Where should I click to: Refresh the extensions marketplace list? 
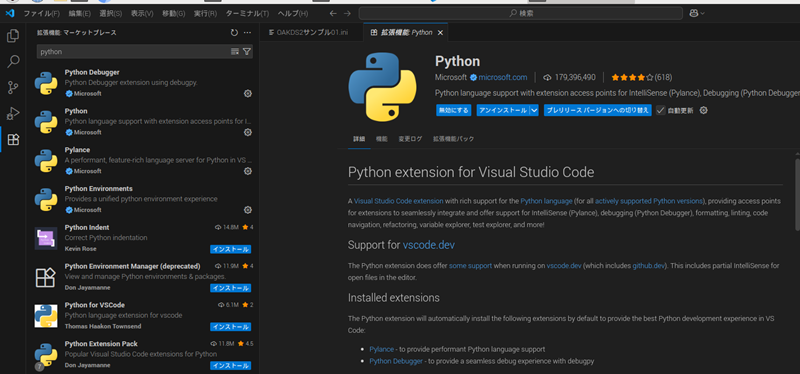(234, 33)
